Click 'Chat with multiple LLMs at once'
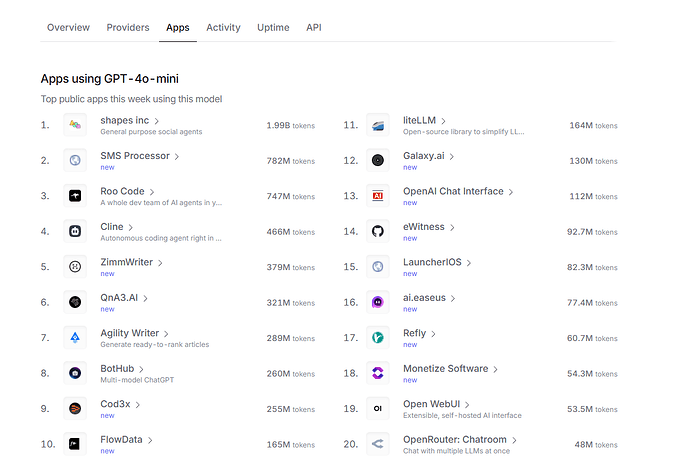Screen dimensions: 690x464 coord(456,451)
